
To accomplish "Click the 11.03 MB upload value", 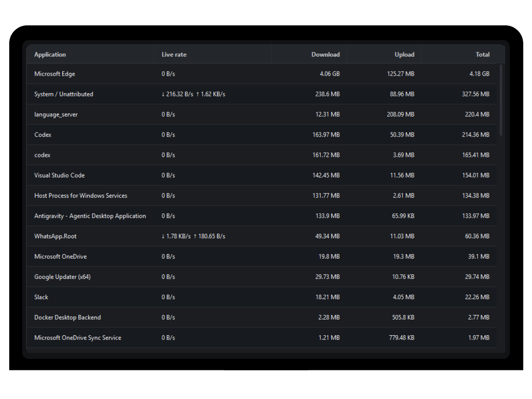I will coord(402,236).
